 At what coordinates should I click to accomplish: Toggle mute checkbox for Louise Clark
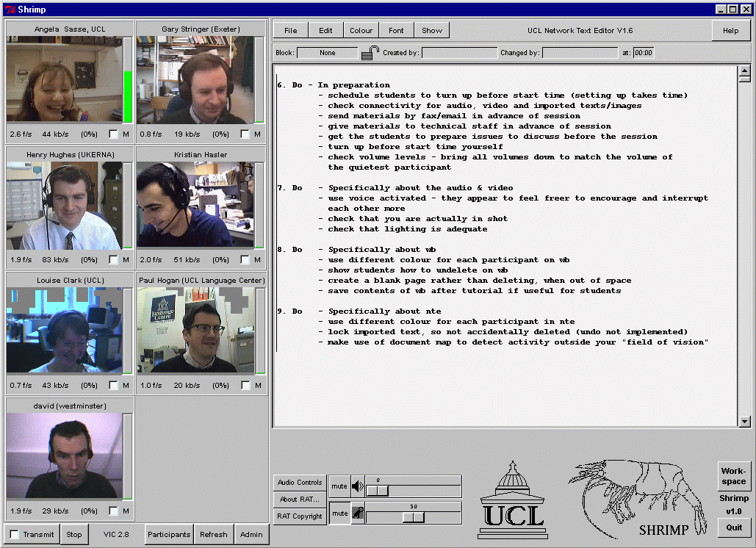(x=113, y=385)
